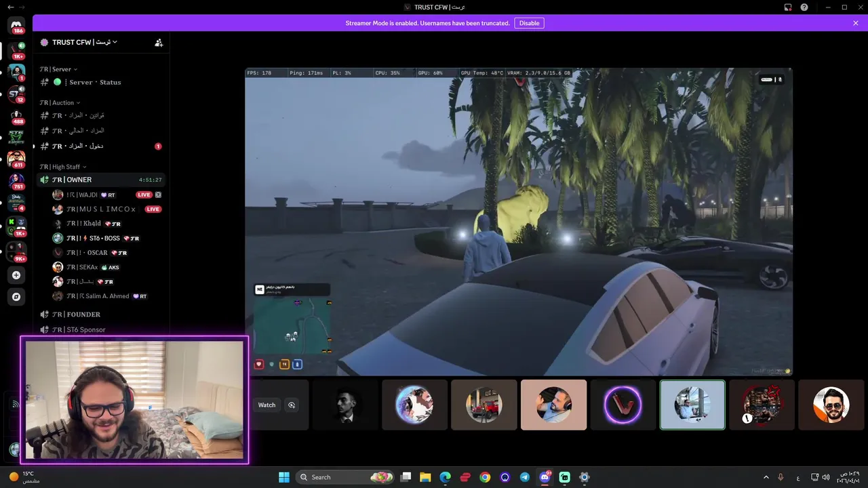Image resolution: width=868 pixels, height=488 pixels.
Task: Click the Watch button
Action: click(x=267, y=405)
